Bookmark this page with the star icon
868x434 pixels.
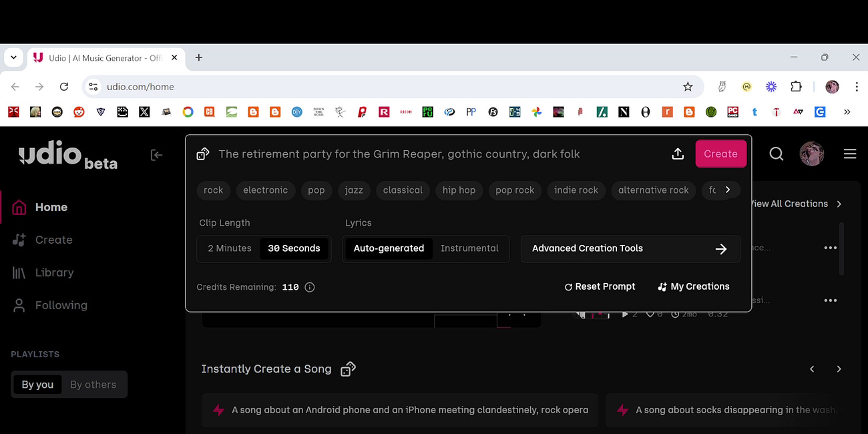tap(688, 87)
